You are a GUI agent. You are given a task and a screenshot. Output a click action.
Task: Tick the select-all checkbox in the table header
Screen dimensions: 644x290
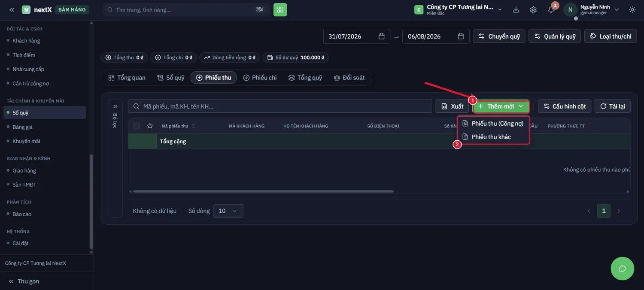[x=137, y=126]
